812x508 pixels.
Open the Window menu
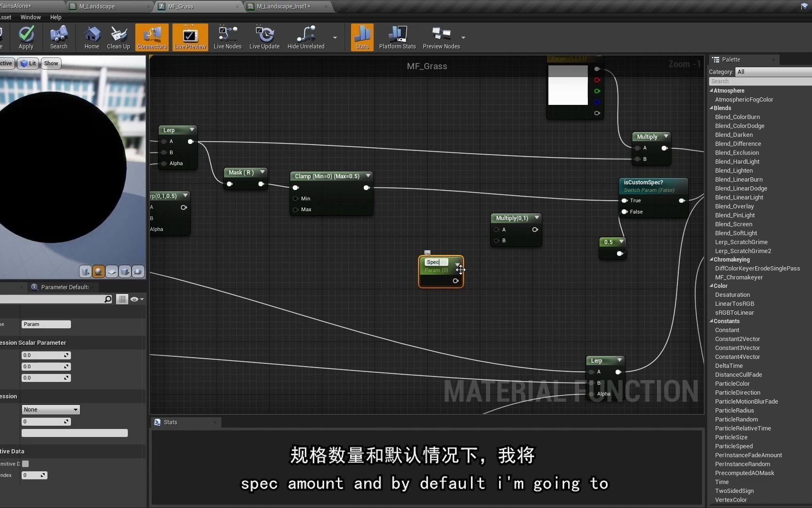pos(31,17)
